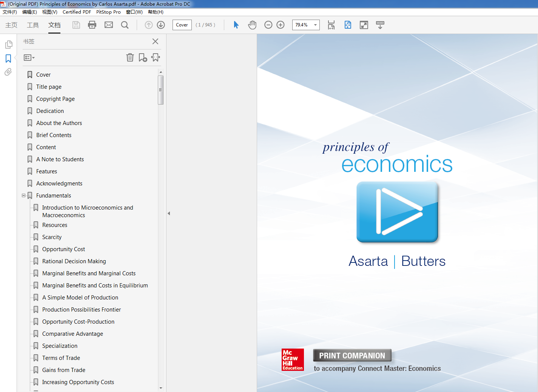Open the Opportunity Cost bookmark
Viewport: 538px width, 392px height.
64,249
